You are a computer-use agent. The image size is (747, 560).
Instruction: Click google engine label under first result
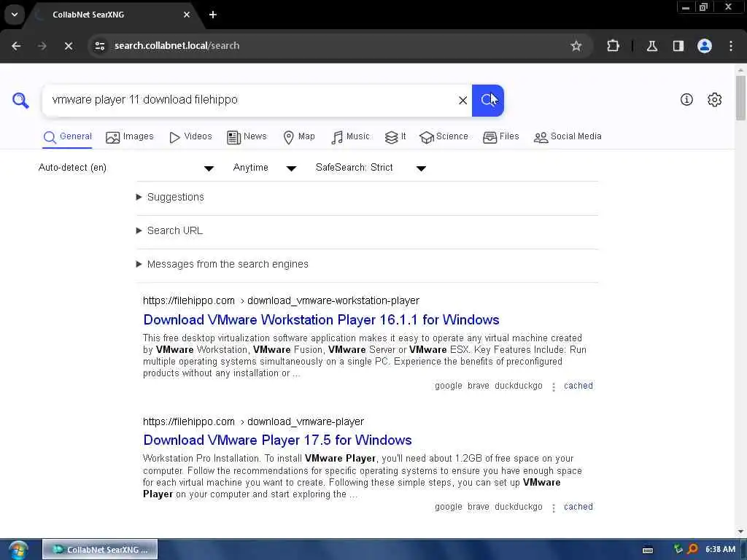[449, 386]
